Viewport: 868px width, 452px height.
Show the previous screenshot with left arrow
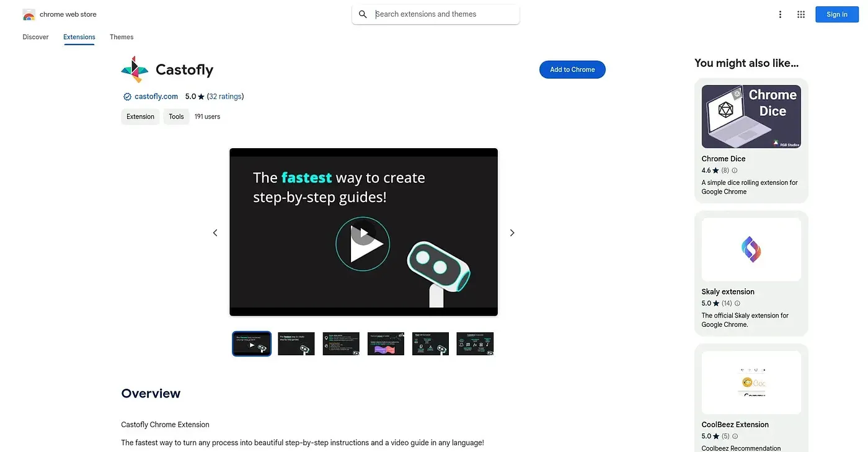[215, 233]
